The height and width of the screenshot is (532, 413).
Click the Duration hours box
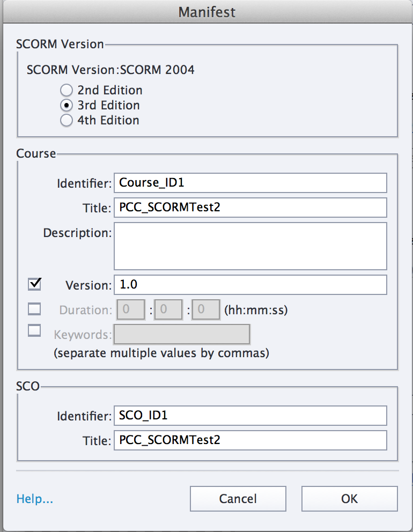click(130, 309)
